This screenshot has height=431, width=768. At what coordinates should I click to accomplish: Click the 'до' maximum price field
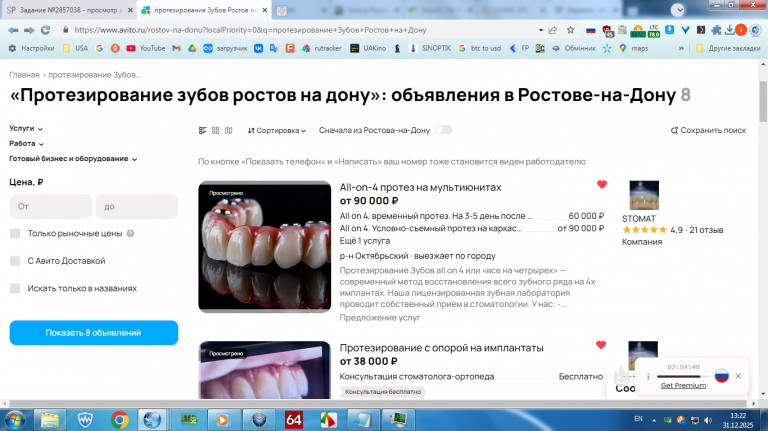[137, 206]
